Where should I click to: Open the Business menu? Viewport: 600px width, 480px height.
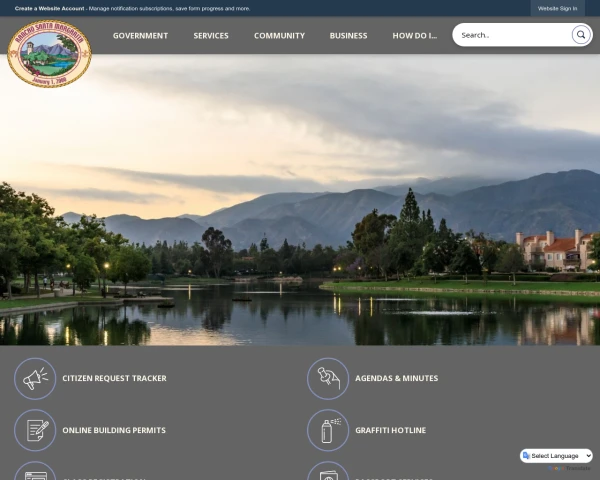point(348,36)
